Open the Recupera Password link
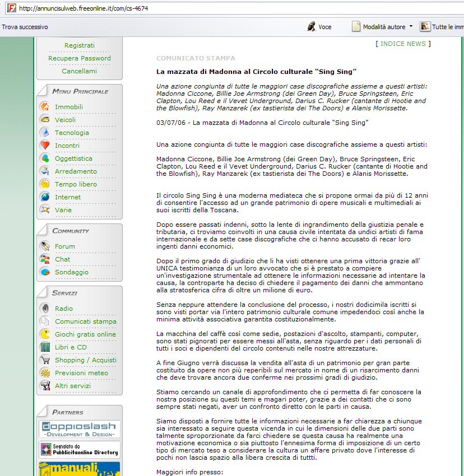Viewport: 464px width, 476px height. [x=80, y=58]
